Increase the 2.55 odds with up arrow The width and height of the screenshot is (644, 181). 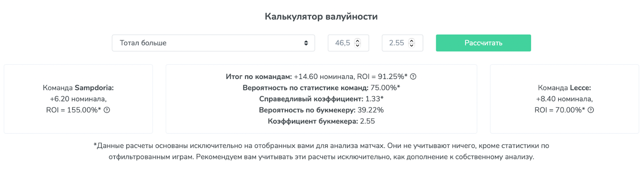point(411,41)
